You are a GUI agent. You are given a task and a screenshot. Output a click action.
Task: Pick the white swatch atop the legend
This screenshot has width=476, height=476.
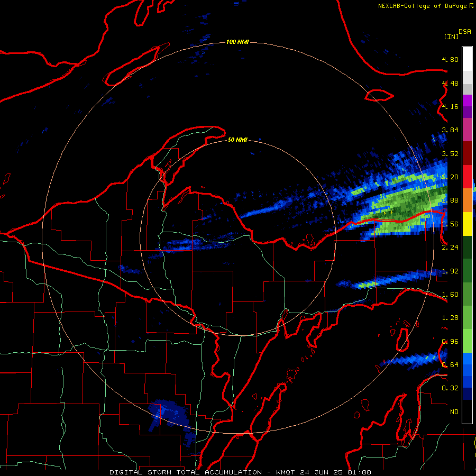[x=467, y=59]
